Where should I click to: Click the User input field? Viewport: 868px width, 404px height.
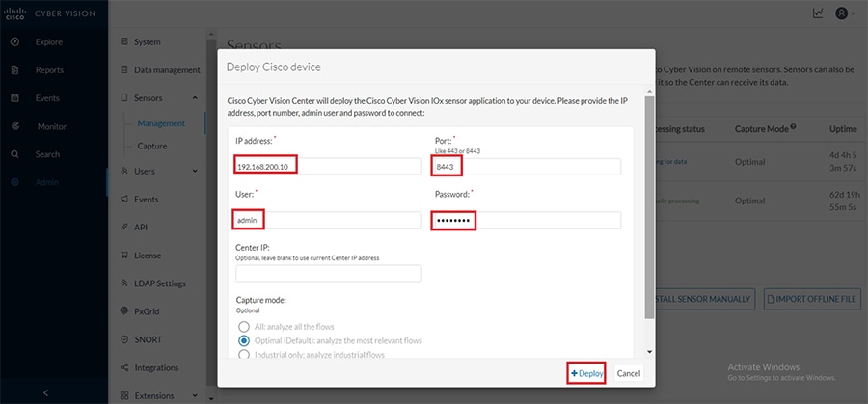328,220
